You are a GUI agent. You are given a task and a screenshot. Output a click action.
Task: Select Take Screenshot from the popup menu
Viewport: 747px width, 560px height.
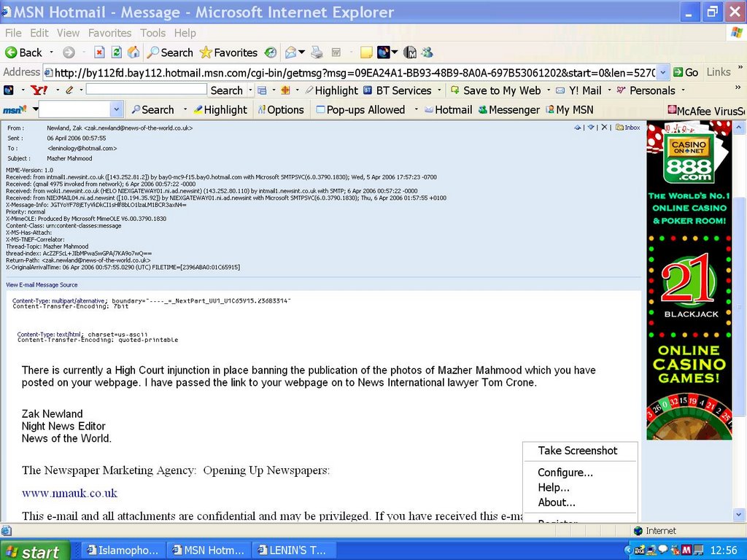click(577, 451)
